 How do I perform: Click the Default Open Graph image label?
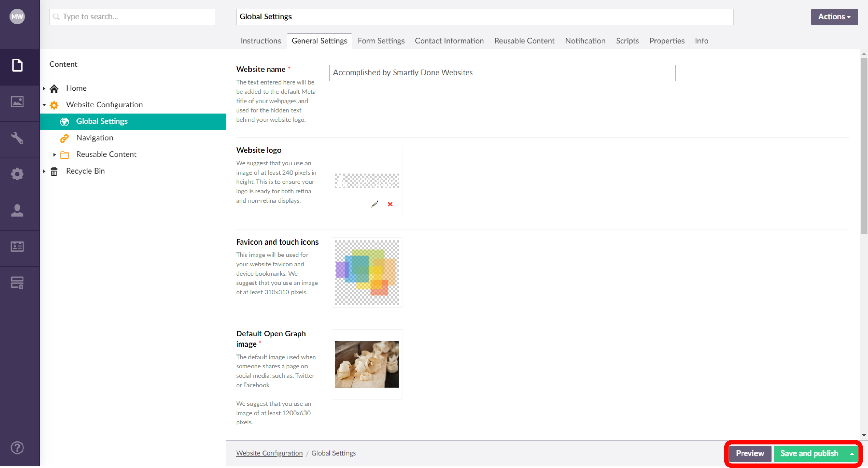(271, 339)
